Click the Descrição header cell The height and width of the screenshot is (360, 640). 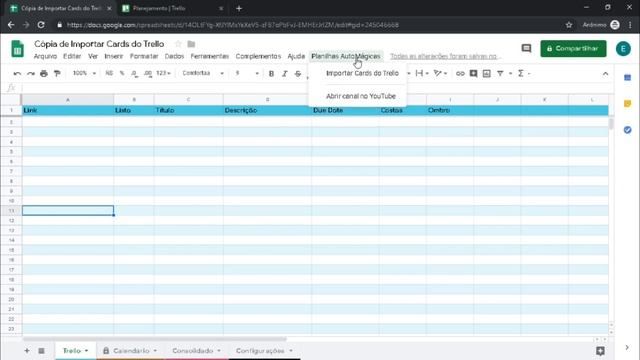click(x=267, y=110)
